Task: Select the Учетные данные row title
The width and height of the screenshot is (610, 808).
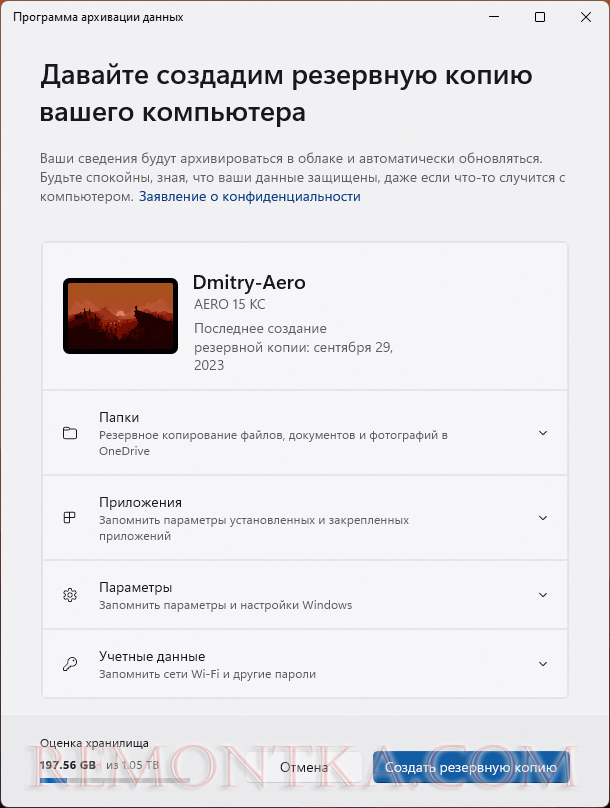Action: pos(152,656)
